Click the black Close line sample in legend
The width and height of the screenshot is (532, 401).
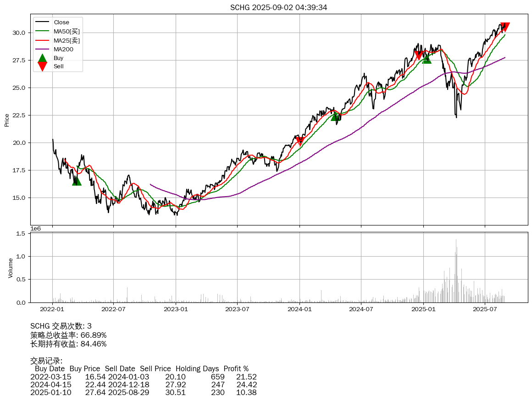[x=42, y=22]
